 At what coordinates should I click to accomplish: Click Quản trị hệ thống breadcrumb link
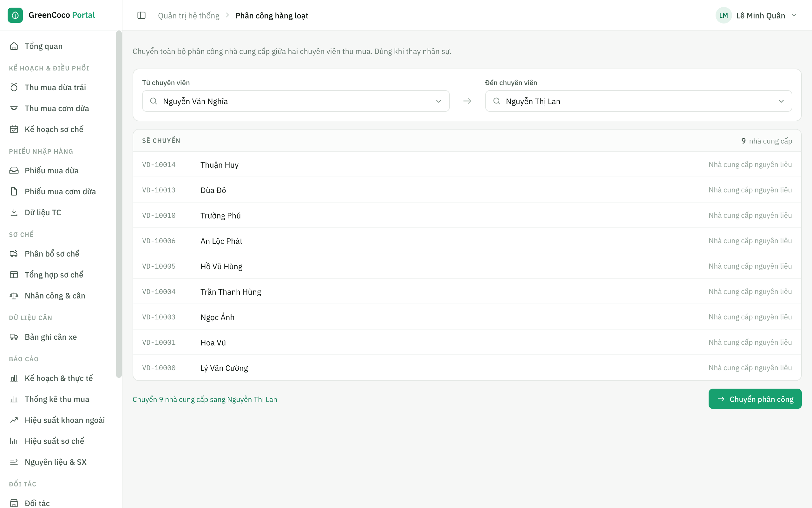pyautogui.click(x=189, y=16)
